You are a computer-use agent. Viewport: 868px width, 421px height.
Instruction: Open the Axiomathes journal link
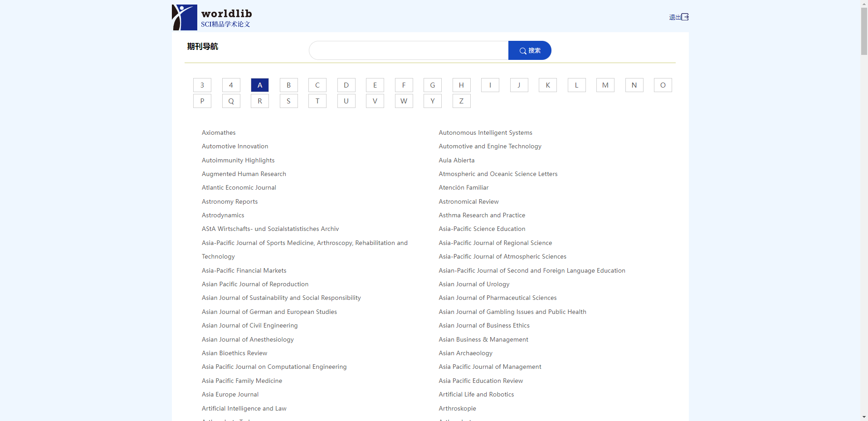[219, 133]
